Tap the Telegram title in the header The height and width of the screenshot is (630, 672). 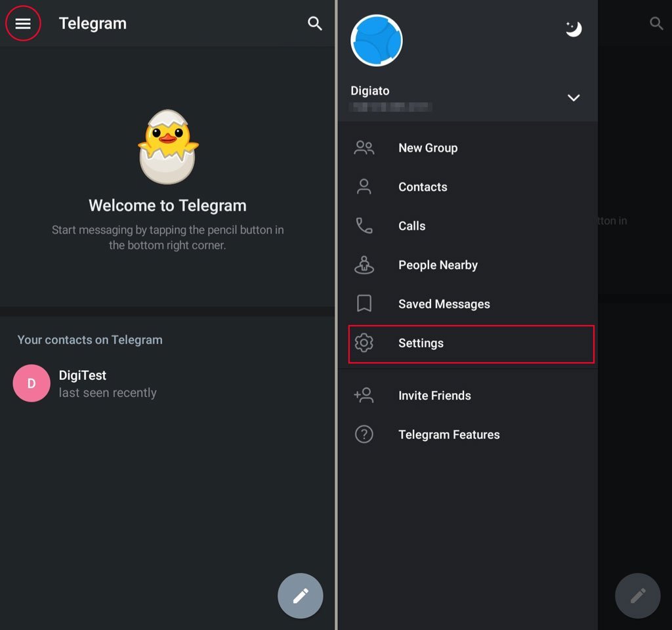93,24
